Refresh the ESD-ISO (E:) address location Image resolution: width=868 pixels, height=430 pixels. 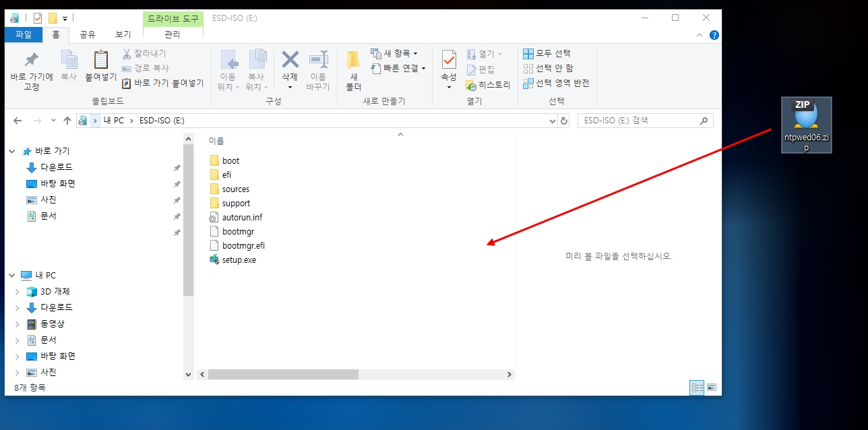(x=564, y=121)
